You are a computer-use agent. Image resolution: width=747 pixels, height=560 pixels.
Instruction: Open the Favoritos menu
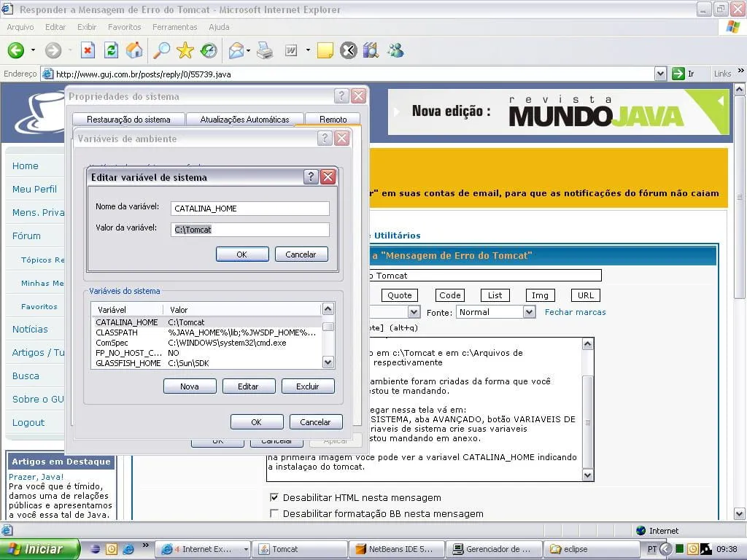point(124,27)
